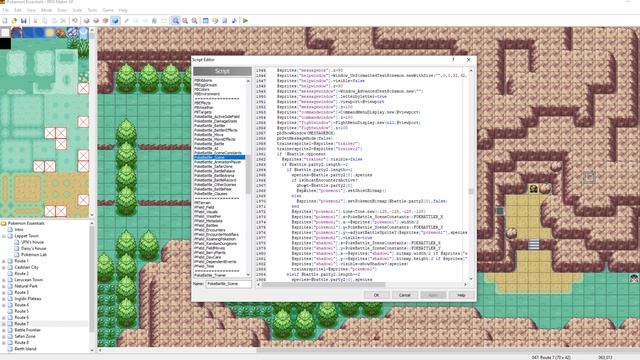
Task: Open the Tools menu
Action: click(x=93, y=10)
